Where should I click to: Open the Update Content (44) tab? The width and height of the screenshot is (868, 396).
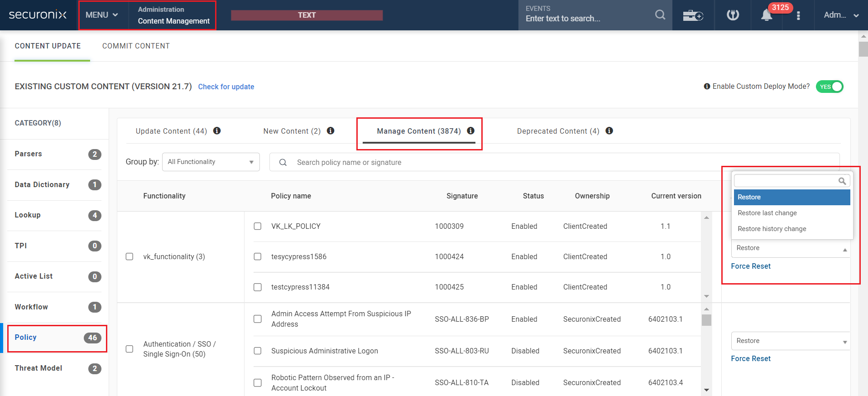171,131
